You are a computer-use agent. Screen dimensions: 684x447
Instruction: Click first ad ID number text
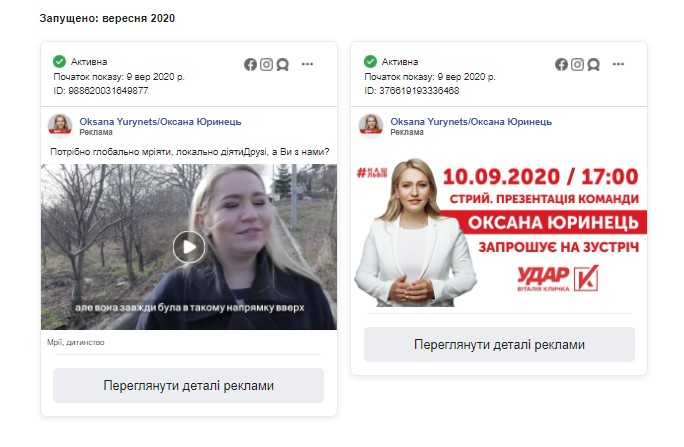(101, 91)
